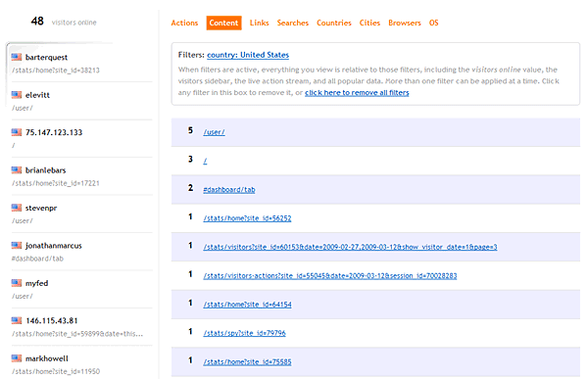
Task: Open the Cities tab
Action: coord(369,23)
